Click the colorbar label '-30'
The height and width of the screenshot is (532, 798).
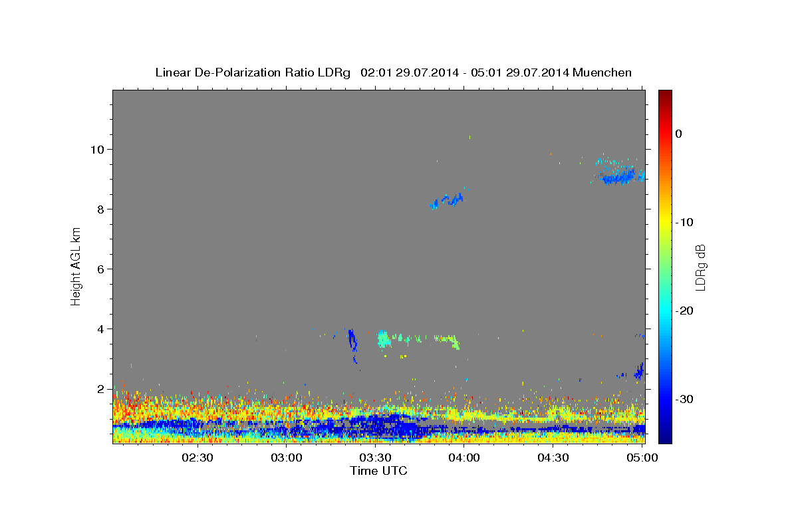[x=684, y=399]
